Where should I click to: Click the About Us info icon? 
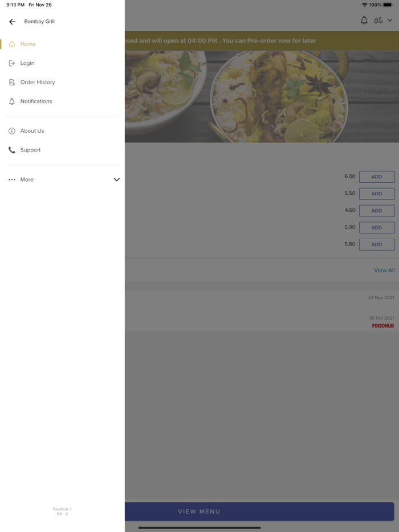click(12, 131)
